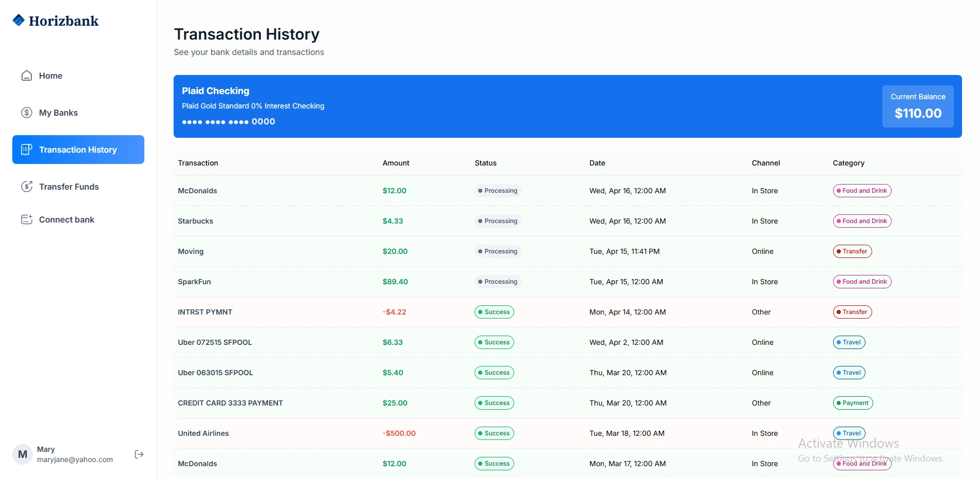Image resolution: width=980 pixels, height=478 pixels.
Task: Click the Transfer Funds icon
Action: point(27,187)
